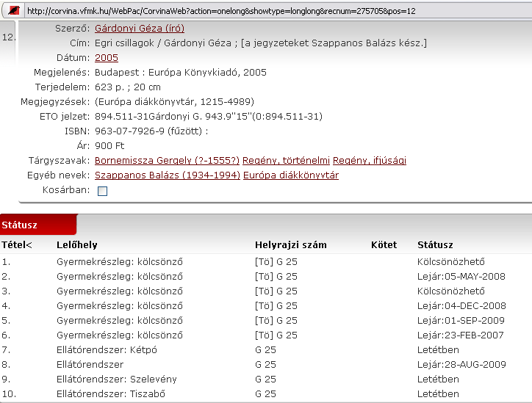The width and height of the screenshot is (532, 403).
Task: Click ISBN value 963-07-7926-9
Action: click(129, 131)
